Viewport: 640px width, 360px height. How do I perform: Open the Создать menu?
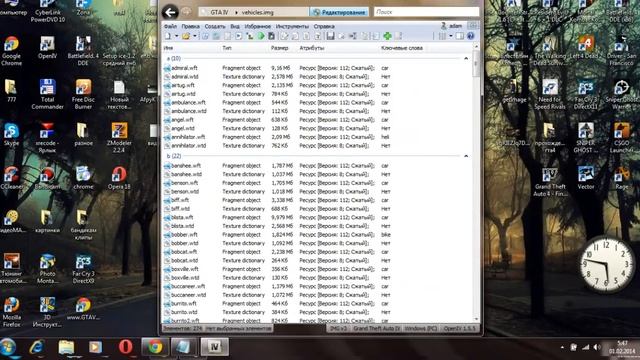215,26
